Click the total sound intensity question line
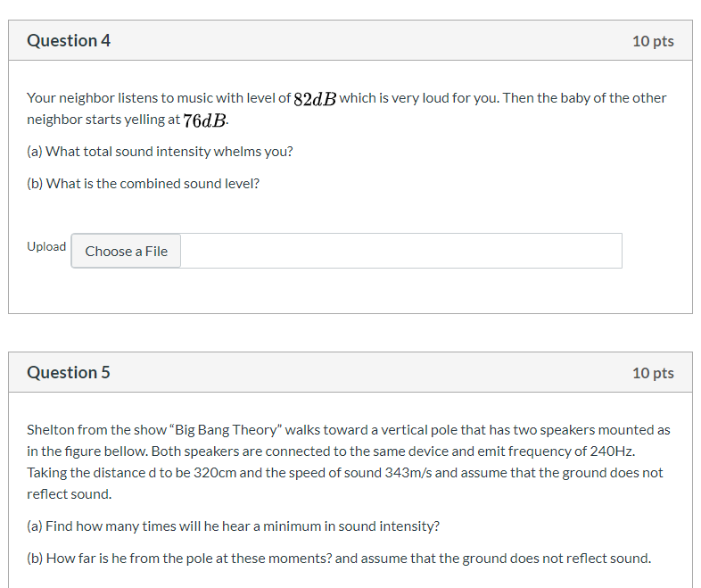 coord(160,152)
